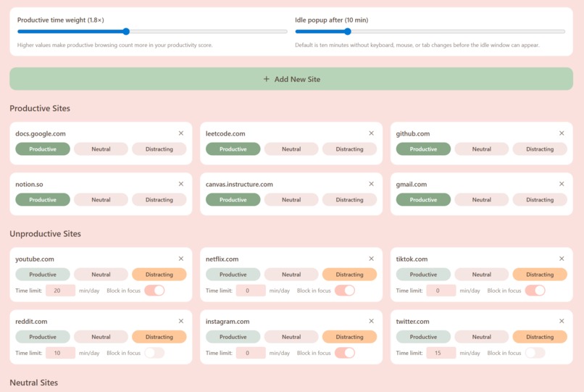Delete canvas.instructure.com with X icon
The height and width of the screenshot is (392, 584).
[x=371, y=184]
